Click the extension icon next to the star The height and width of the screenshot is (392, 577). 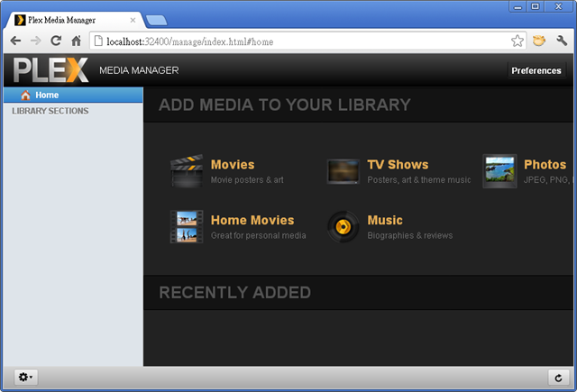click(539, 41)
